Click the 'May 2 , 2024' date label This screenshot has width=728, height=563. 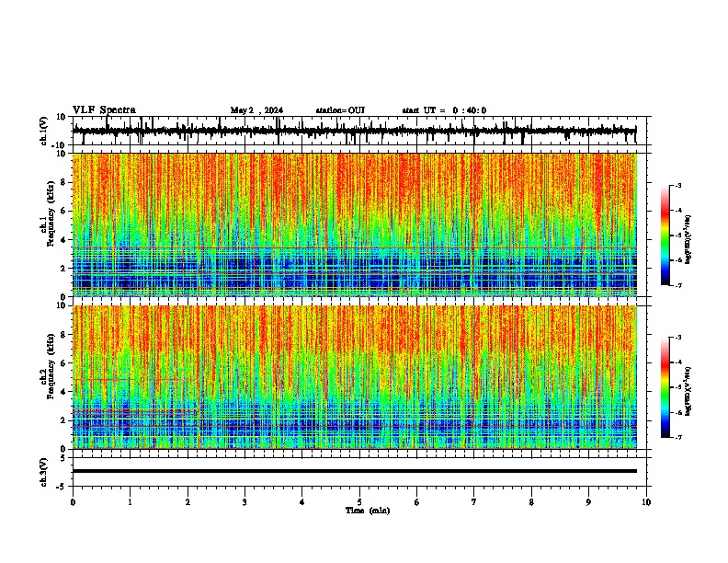click(256, 110)
